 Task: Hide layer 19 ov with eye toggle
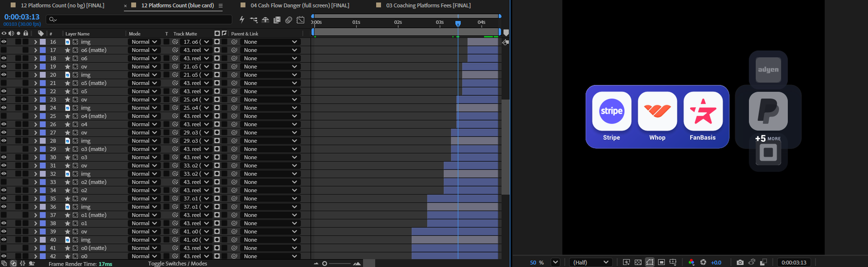pyautogui.click(x=4, y=67)
